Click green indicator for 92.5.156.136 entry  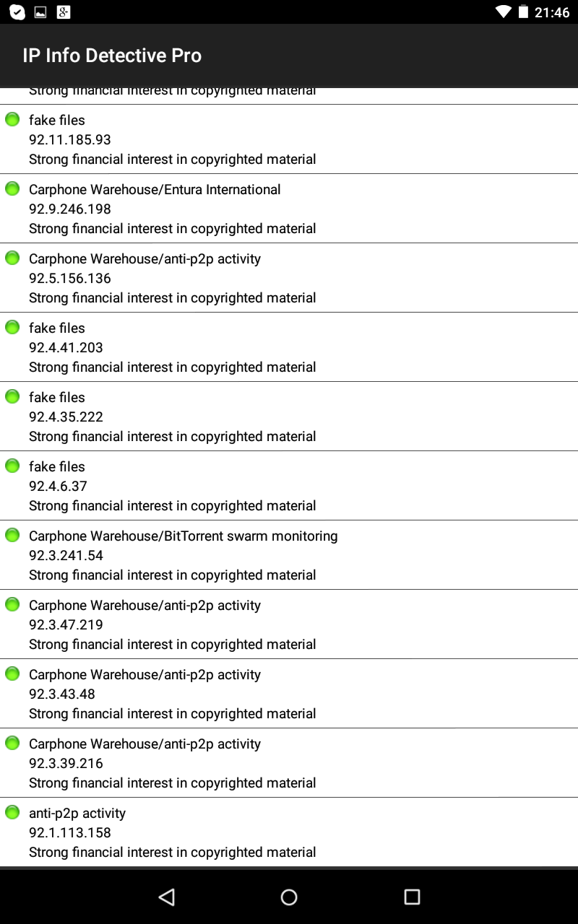12,258
